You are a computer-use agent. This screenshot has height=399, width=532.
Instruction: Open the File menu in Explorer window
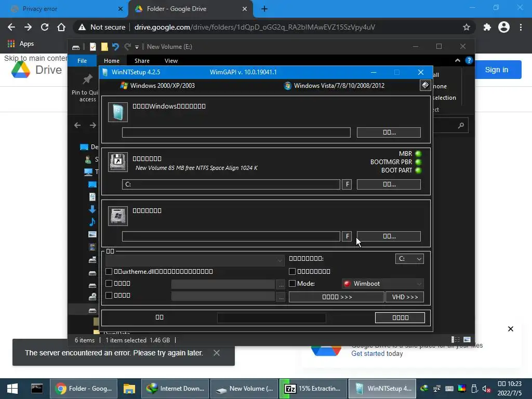tap(82, 61)
